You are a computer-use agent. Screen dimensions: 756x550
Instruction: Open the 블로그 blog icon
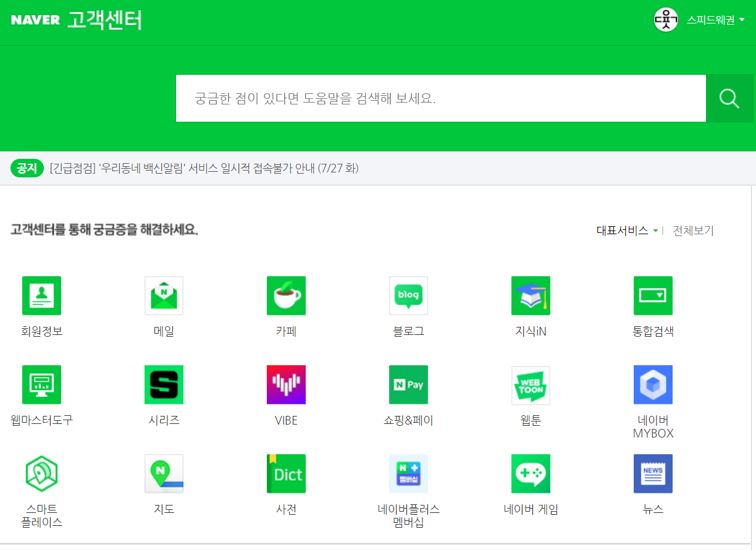tap(408, 295)
